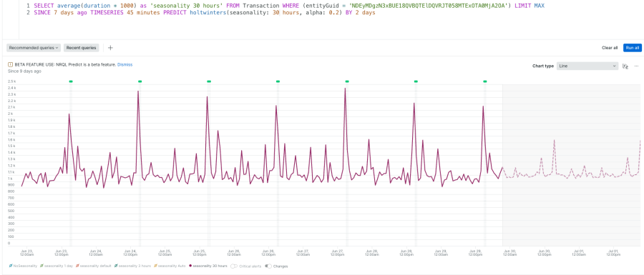This screenshot has height=275, width=644.
Task: Click the 2.5 k y-axis label
Action: pos(11,81)
